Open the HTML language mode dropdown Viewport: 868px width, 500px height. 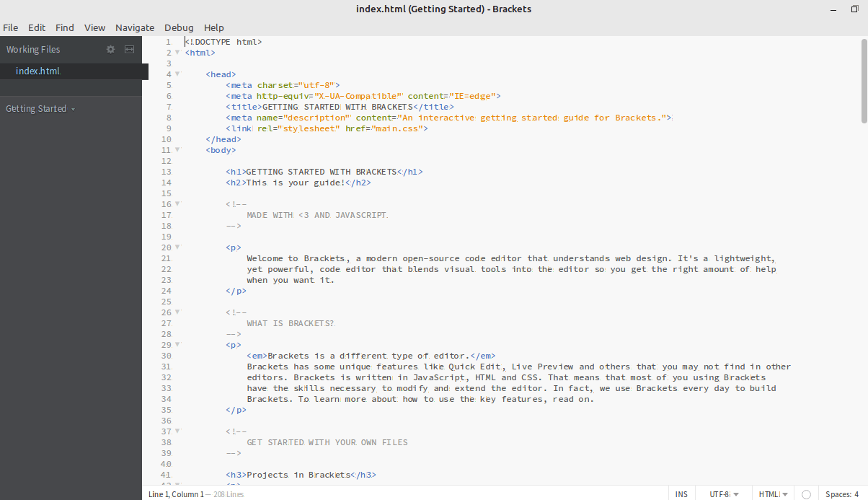click(772, 494)
